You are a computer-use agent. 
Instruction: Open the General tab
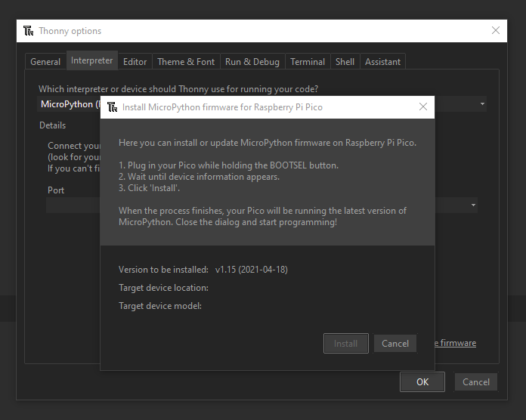point(45,62)
